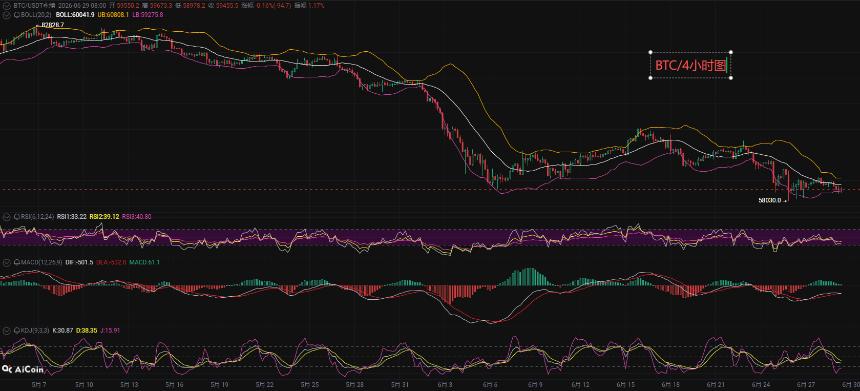860x391 pixels.
Task: Collapse the RSI(6,12,24) indicator arrow
Action: [x=7, y=217]
